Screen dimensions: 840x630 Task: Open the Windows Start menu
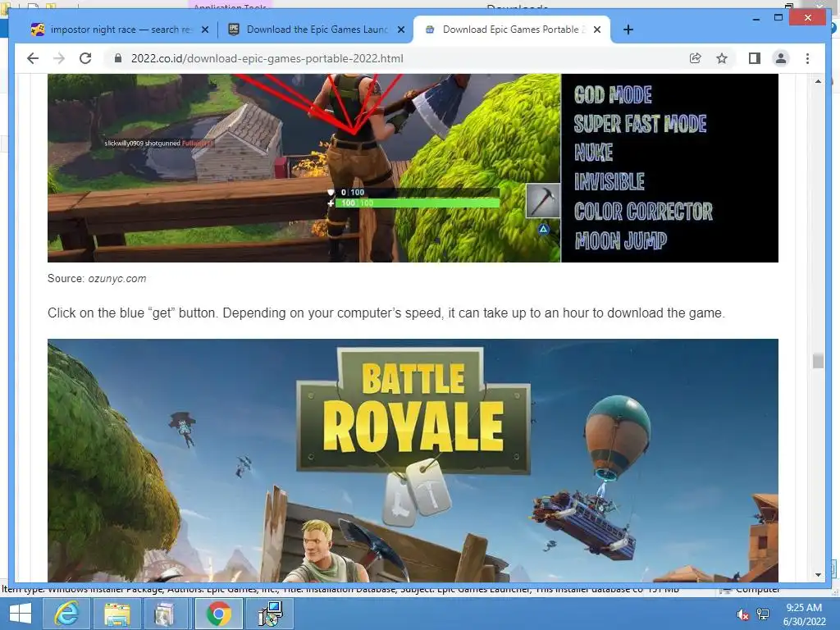20,614
